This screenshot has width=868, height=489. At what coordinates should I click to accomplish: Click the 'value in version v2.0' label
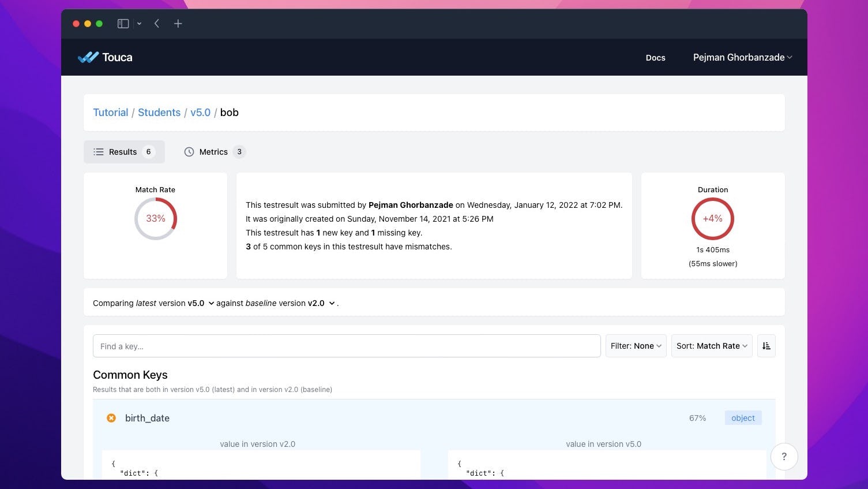258,444
